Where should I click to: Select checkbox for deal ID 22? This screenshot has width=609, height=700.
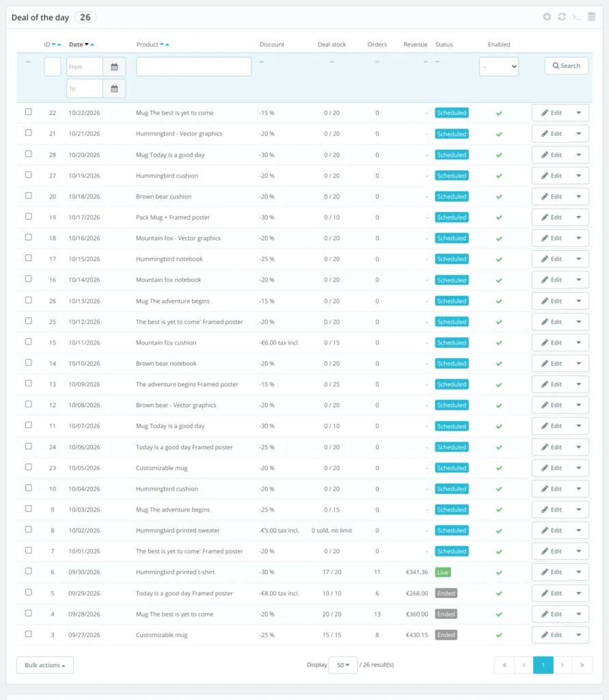tap(29, 112)
